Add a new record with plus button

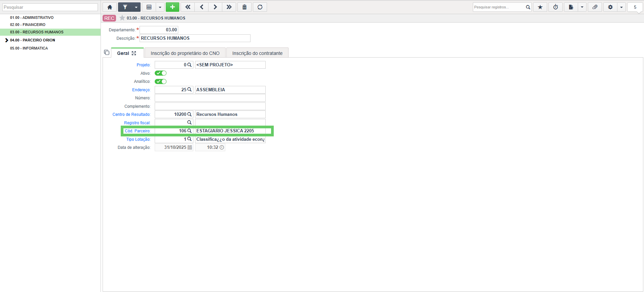coord(173,7)
